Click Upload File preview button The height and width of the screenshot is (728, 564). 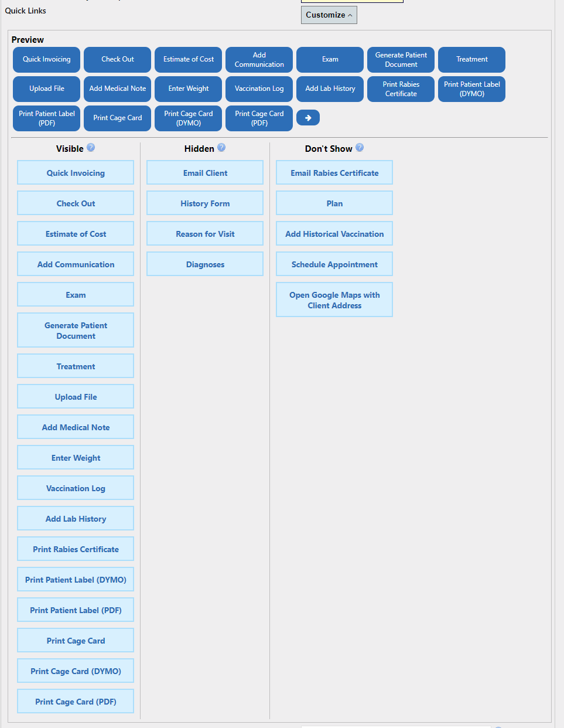click(47, 89)
